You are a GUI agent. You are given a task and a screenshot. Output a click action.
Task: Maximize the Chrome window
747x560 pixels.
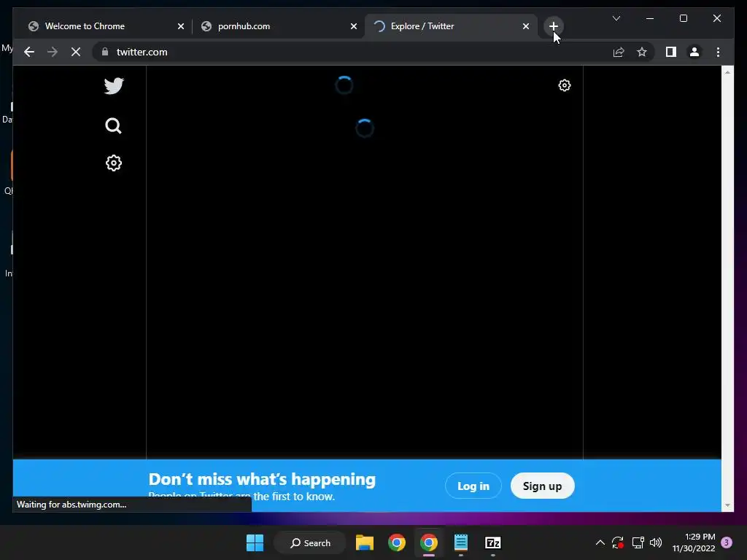(683, 18)
